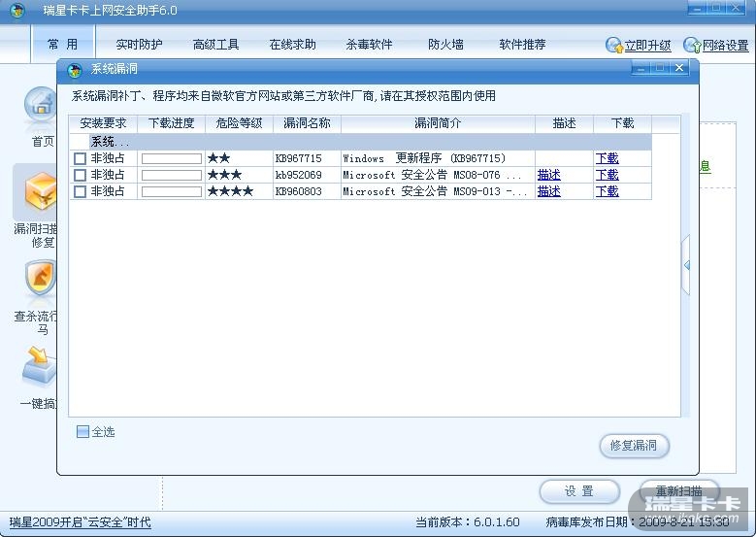Open 描述 link for kb952069
This screenshot has height=537, width=756.
(x=549, y=175)
